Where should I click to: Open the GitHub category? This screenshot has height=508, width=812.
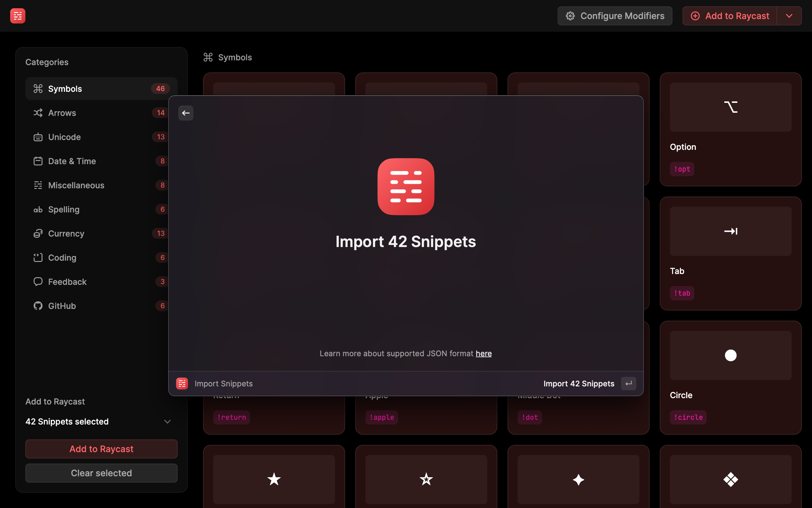pyautogui.click(x=101, y=306)
